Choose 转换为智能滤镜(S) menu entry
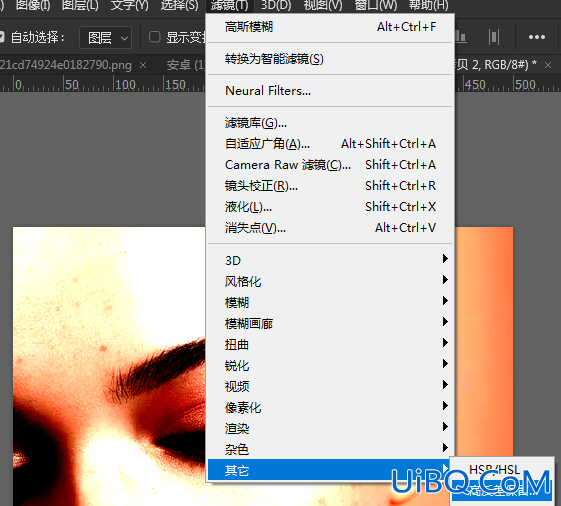 [330, 59]
